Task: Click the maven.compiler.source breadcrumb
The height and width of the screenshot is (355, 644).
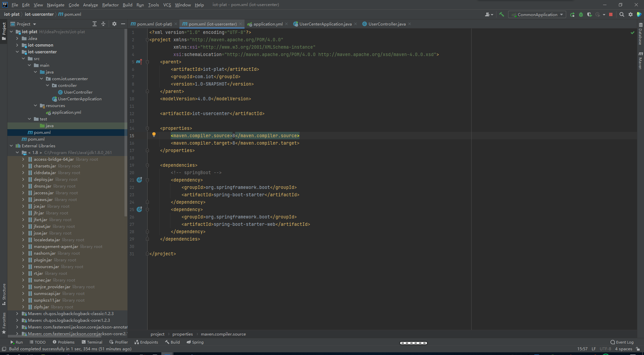Action: point(223,334)
